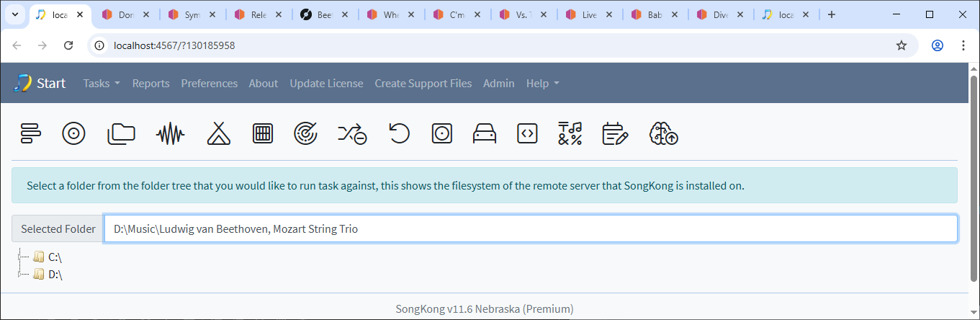980x320 pixels.
Task: Open the tab search dropdown arrow
Action: [14, 14]
